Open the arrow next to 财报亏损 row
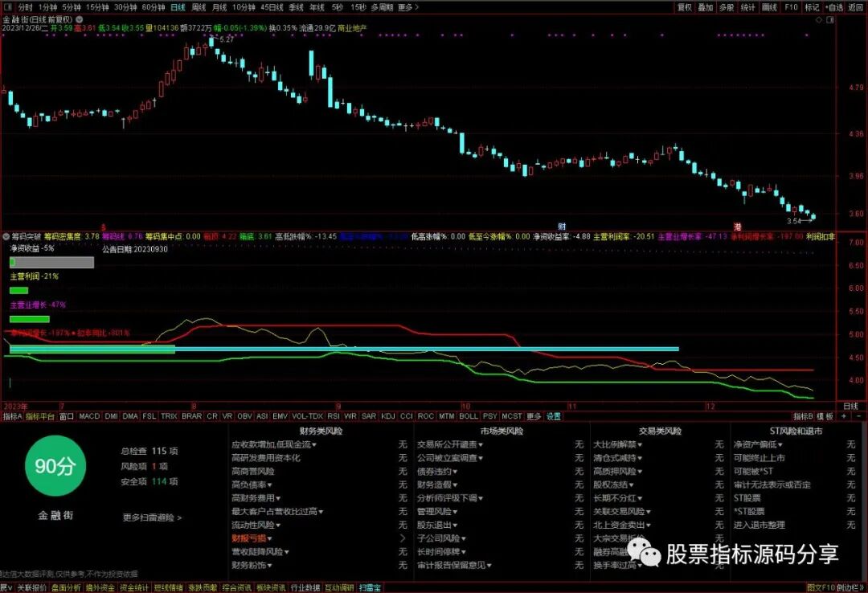The width and height of the screenshot is (868, 593). (403, 538)
